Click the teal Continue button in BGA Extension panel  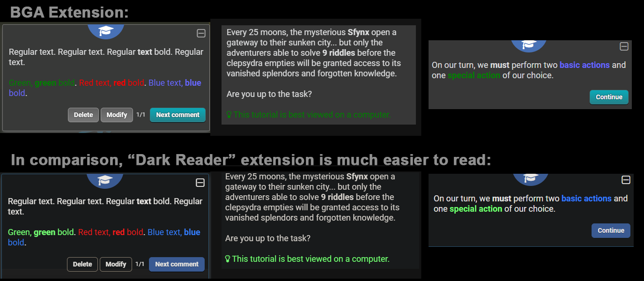(609, 97)
